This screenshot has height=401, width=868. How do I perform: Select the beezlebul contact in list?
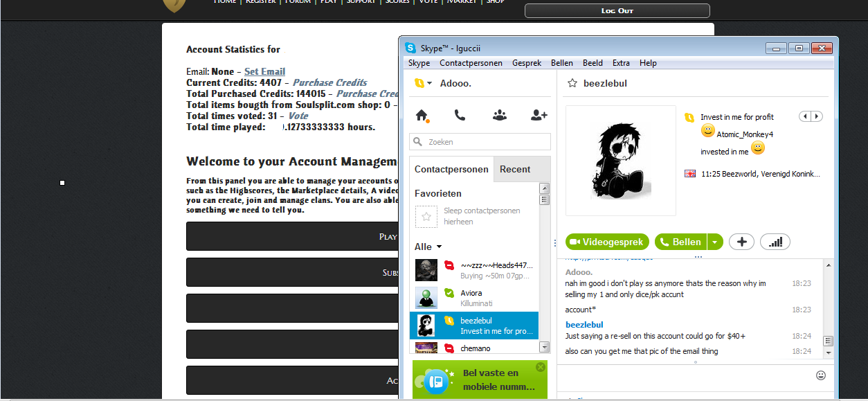pos(473,326)
